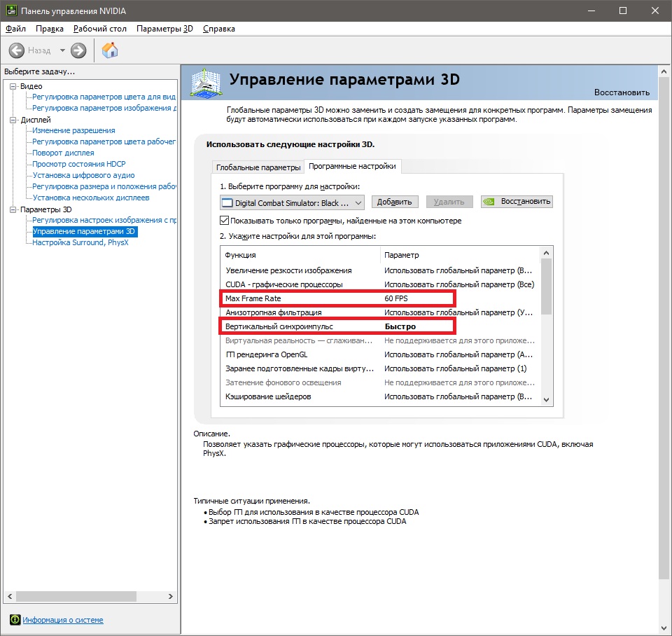Click the Восстановить link in page header

click(622, 92)
